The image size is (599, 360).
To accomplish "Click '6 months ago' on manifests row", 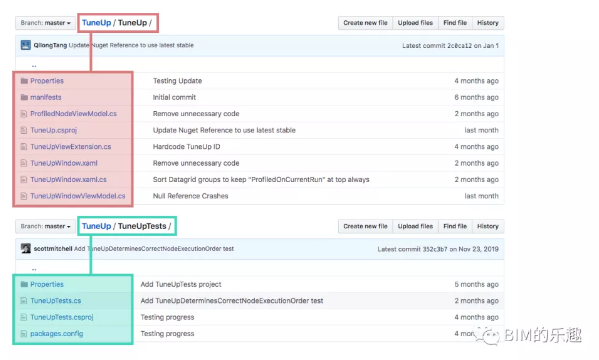I will (476, 97).
